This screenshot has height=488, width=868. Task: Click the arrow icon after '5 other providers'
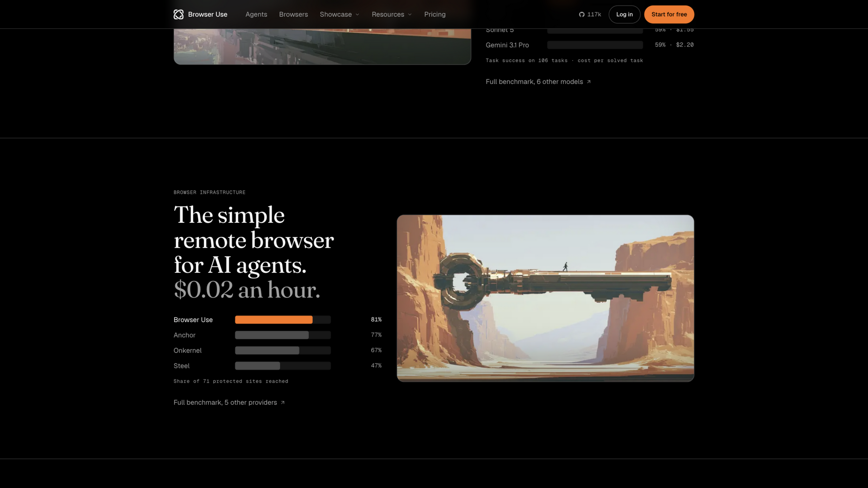tap(283, 403)
